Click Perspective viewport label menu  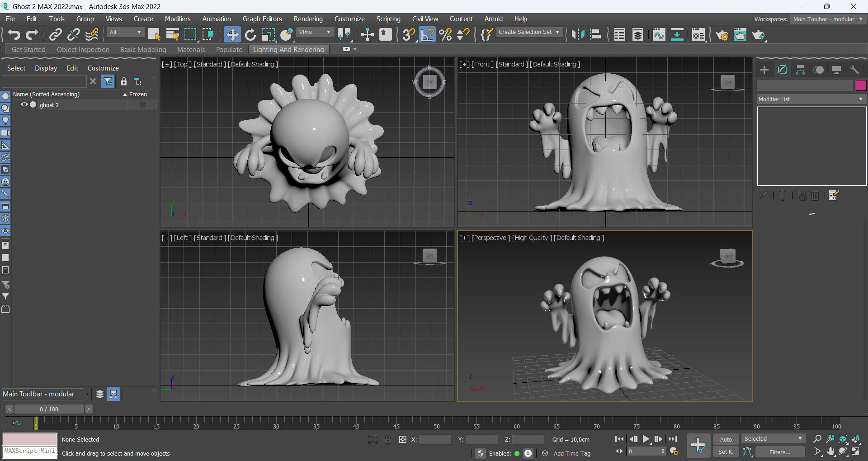(x=491, y=238)
